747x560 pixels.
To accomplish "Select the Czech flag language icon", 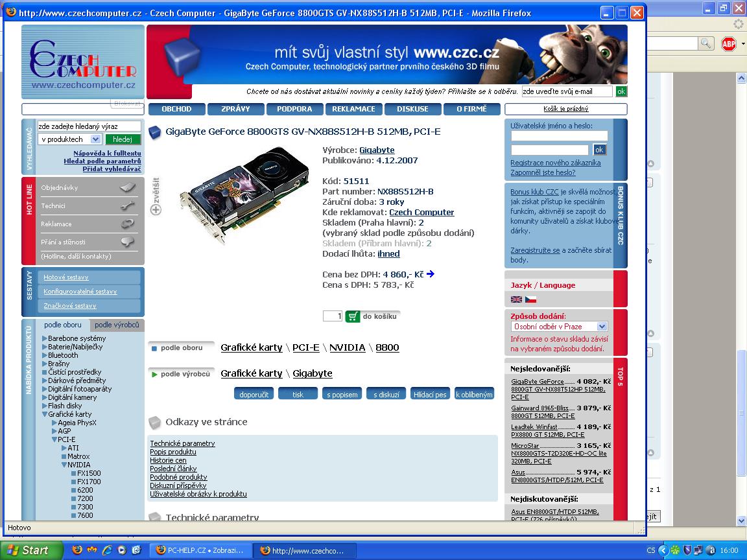I will (530, 299).
